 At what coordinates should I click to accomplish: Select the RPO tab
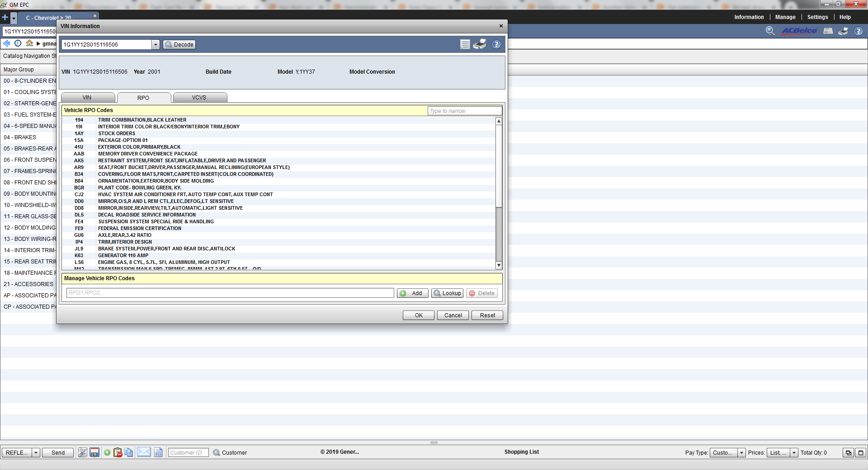tap(143, 98)
